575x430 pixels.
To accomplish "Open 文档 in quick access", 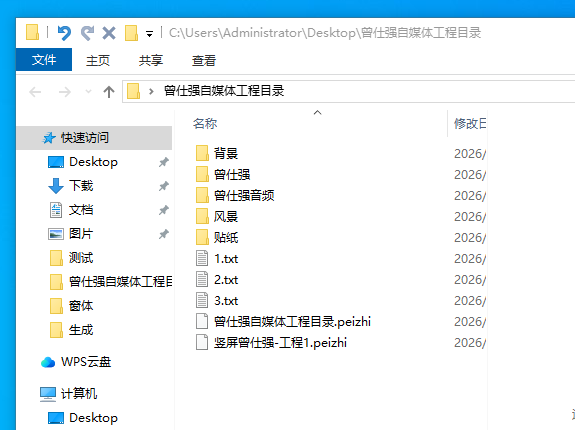I will point(81,210).
